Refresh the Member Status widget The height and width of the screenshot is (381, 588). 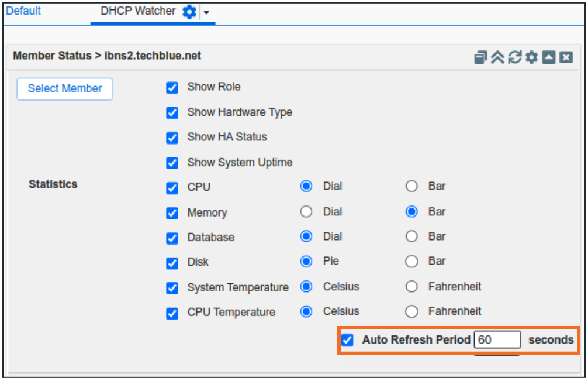click(514, 57)
